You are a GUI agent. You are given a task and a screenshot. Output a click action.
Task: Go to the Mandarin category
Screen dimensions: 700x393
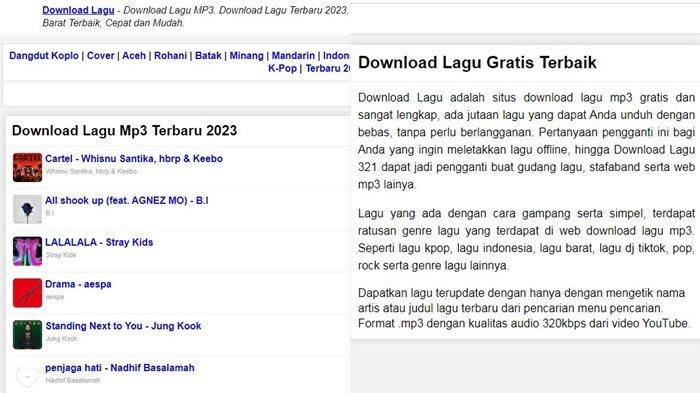293,56
